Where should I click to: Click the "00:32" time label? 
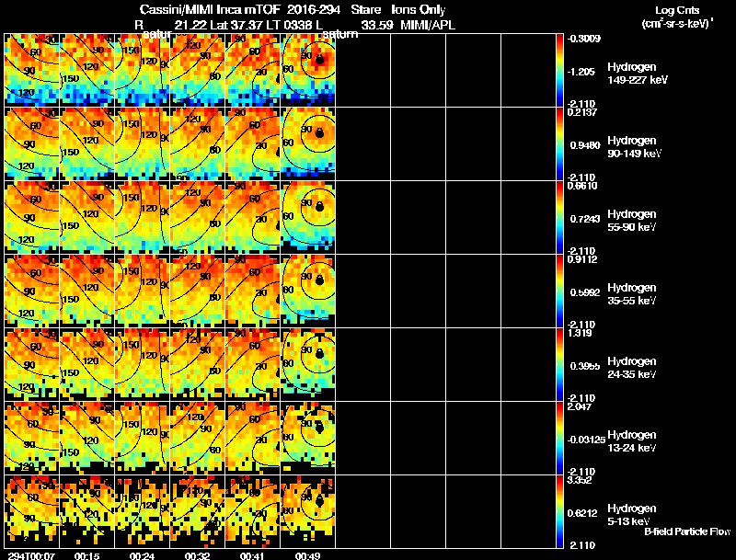click(197, 555)
